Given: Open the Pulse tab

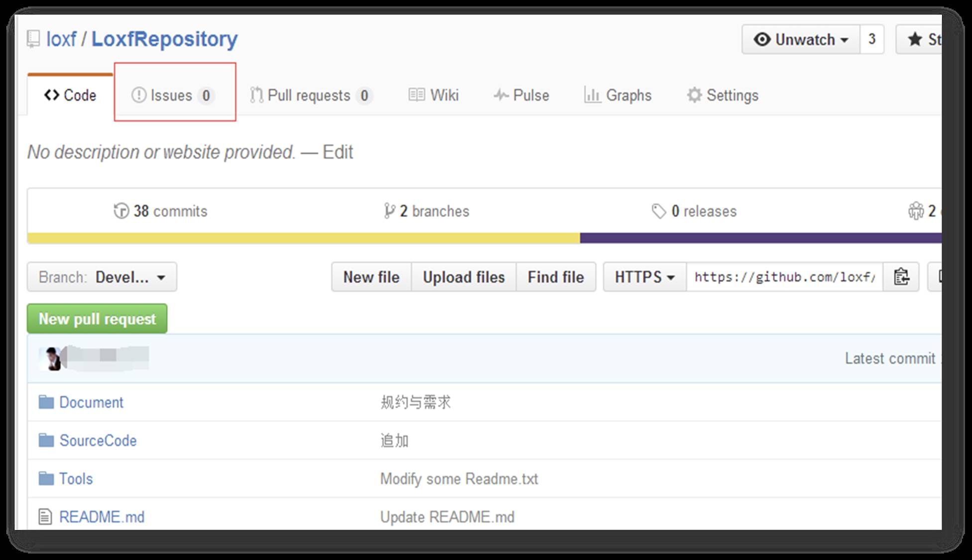Looking at the screenshot, I should (x=521, y=95).
